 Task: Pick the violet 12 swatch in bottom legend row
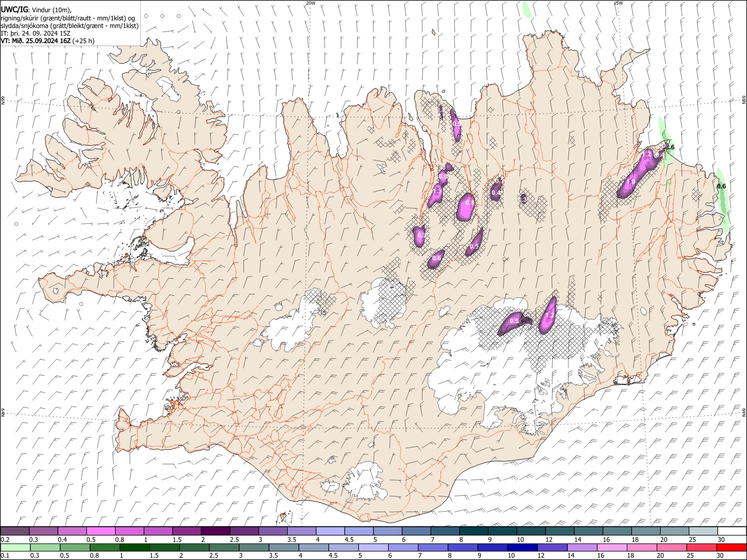click(x=551, y=547)
